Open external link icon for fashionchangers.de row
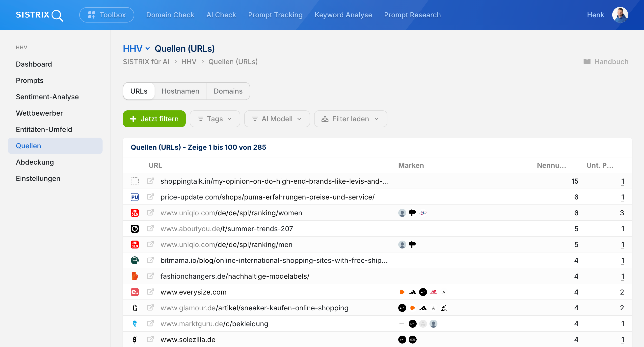Viewport: 644px width, 347px height. point(150,276)
